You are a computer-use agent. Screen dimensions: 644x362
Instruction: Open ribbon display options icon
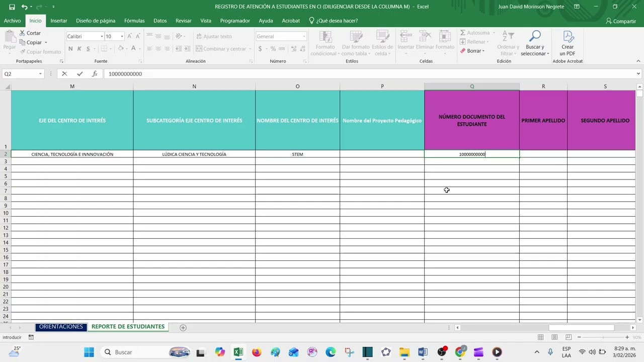(x=577, y=7)
